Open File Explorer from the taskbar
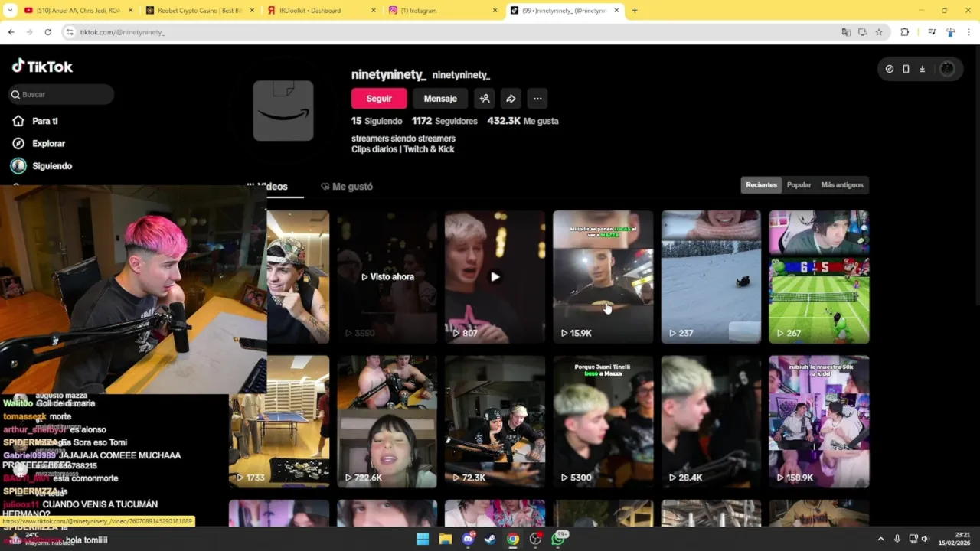Image resolution: width=980 pixels, height=551 pixels. click(445, 540)
